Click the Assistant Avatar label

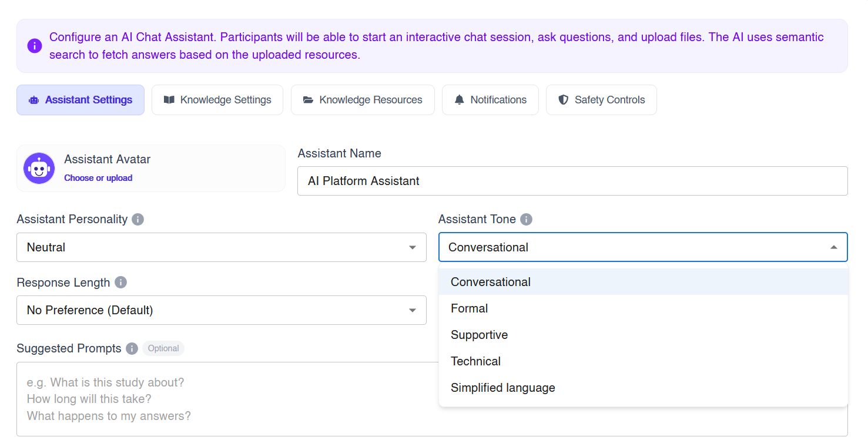tap(108, 159)
